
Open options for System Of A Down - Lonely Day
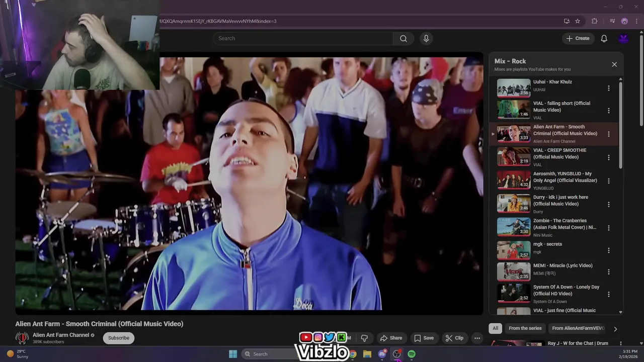(608, 294)
